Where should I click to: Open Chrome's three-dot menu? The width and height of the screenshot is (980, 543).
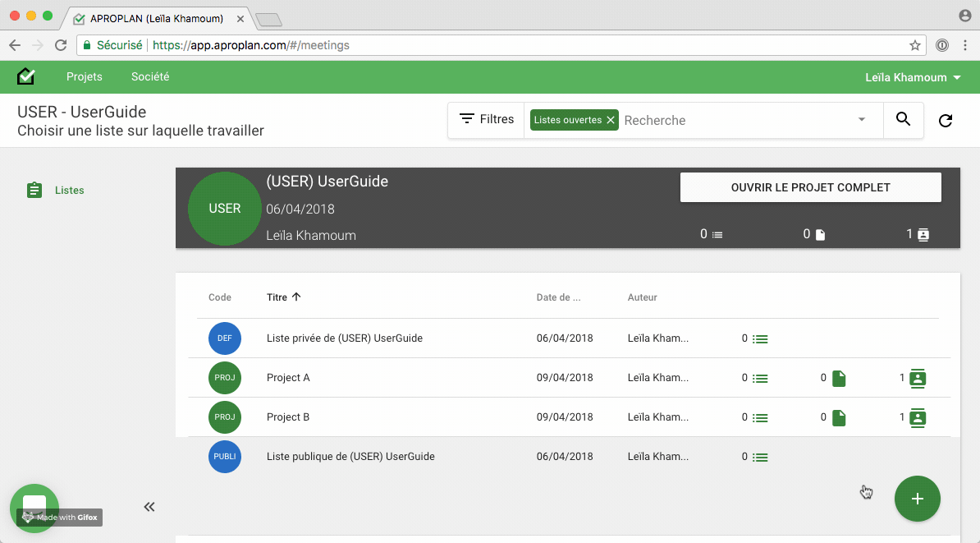965,45
